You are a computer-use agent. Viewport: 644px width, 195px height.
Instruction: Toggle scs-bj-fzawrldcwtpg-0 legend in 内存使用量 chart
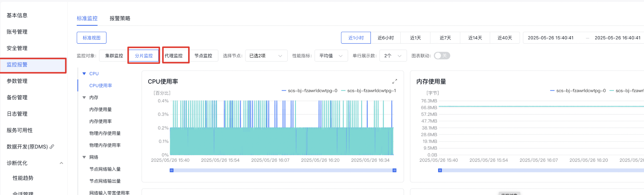tap(578, 90)
